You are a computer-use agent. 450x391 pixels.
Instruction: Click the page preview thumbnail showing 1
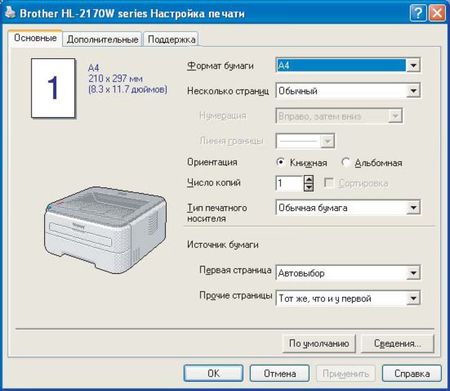(x=53, y=88)
